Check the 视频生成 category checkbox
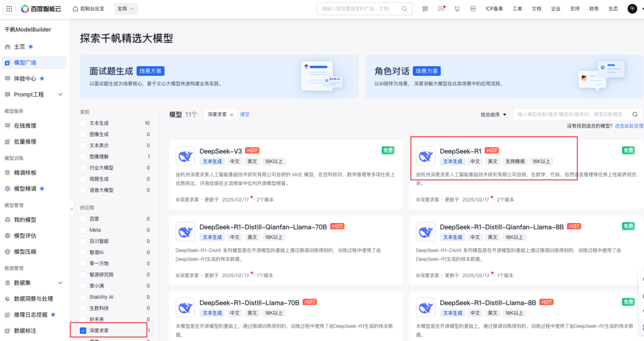 tap(83, 179)
